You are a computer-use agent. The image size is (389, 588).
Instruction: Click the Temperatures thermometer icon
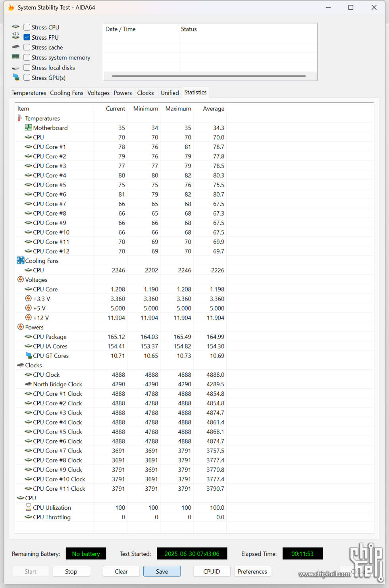click(20, 118)
